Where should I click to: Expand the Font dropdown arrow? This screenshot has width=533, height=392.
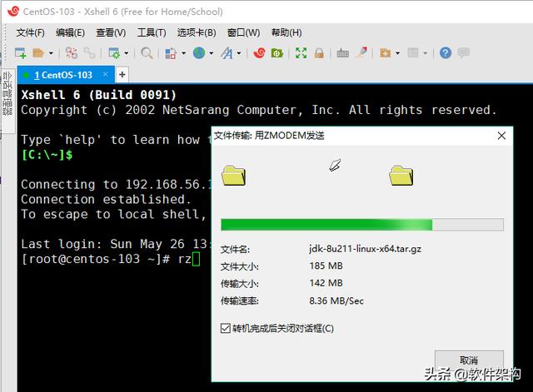click(x=239, y=53)
